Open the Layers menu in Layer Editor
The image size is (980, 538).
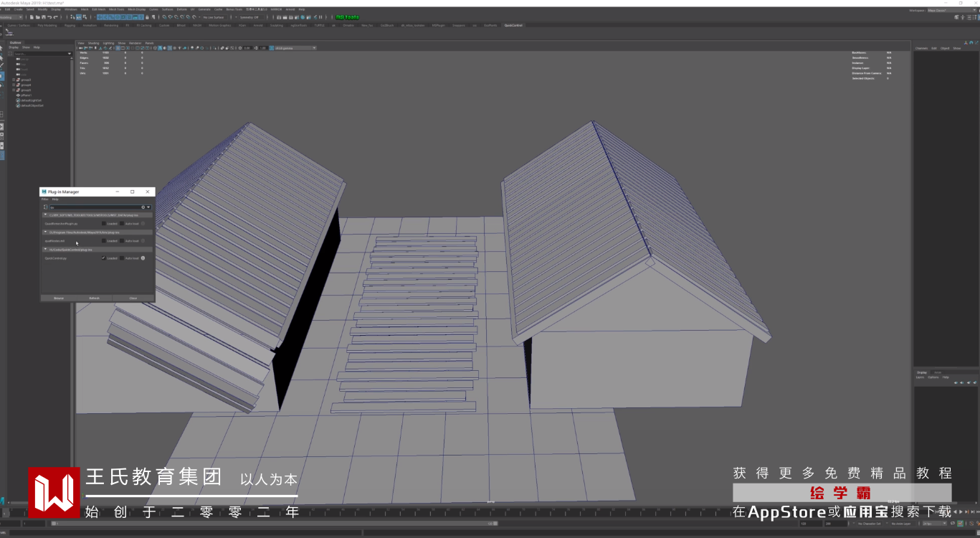(x=920, y=377)
